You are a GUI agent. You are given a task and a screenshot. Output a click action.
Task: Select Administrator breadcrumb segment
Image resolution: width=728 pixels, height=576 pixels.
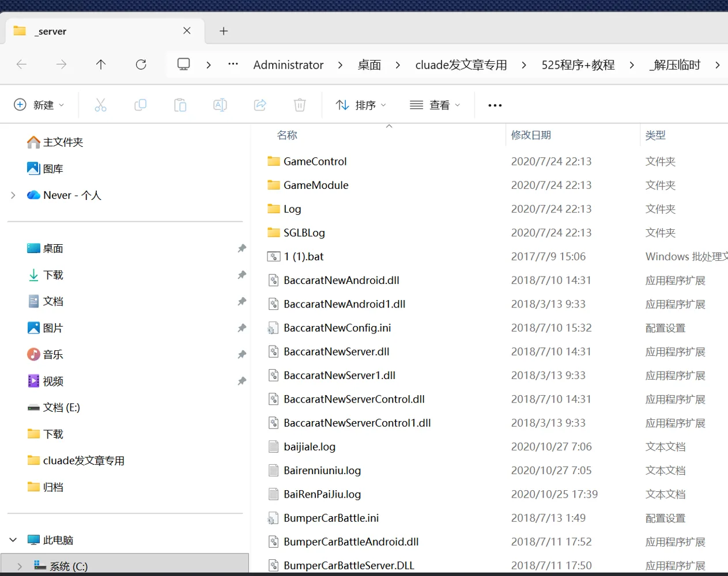tap(288, 65)
